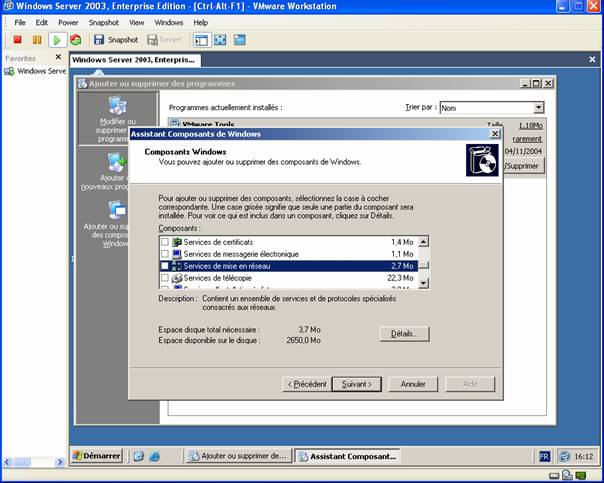Screen dimensions: 604x483
Task: Click the Show Desktop quick launch icon
Action: click(x=139, y=456)
